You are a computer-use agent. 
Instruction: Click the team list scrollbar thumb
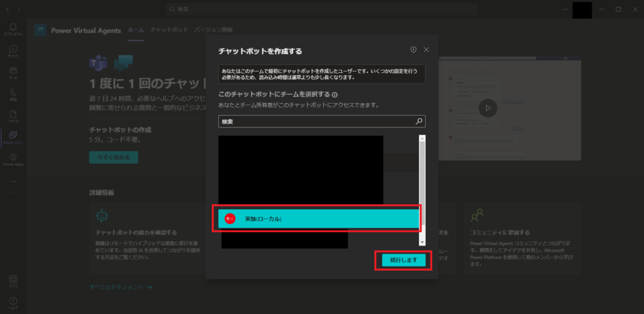[422, 183]
